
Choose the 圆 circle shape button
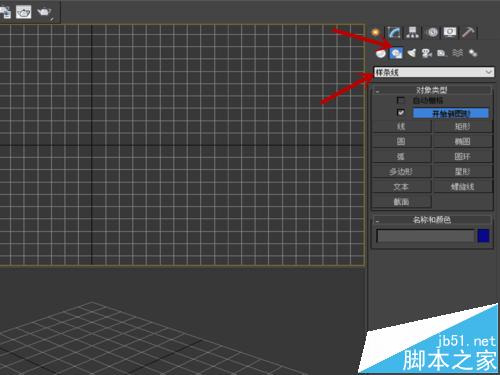point(401,141)
